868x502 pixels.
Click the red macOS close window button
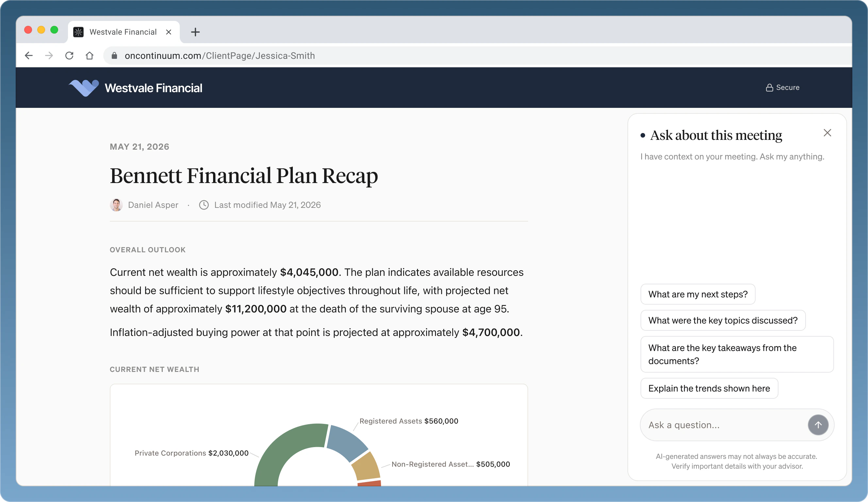coord(28,30)
